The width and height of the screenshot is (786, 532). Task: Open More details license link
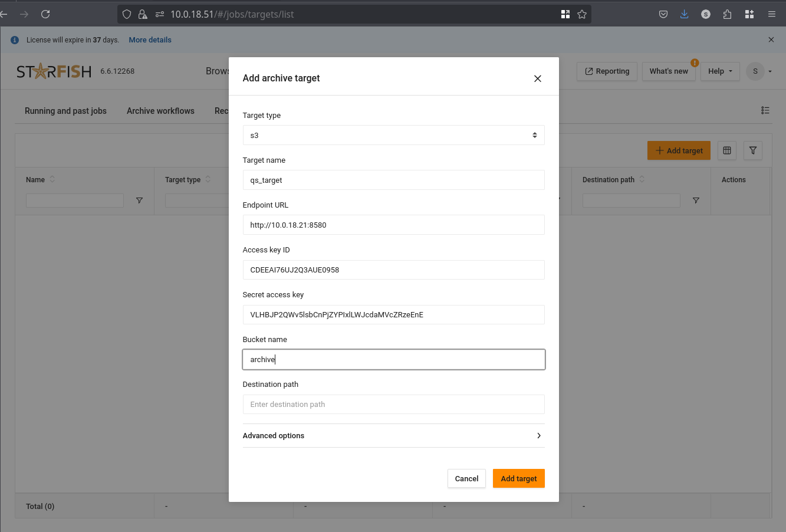(x=150, y=40)
